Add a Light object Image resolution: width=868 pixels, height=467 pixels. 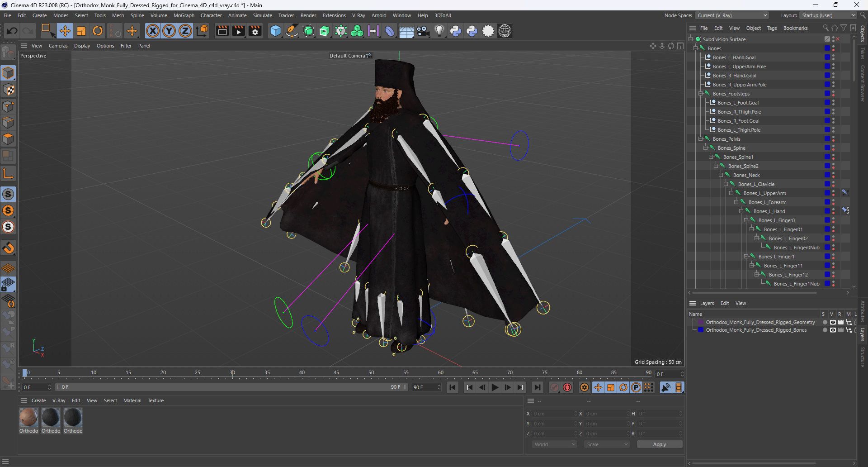(x=439, y=31)
